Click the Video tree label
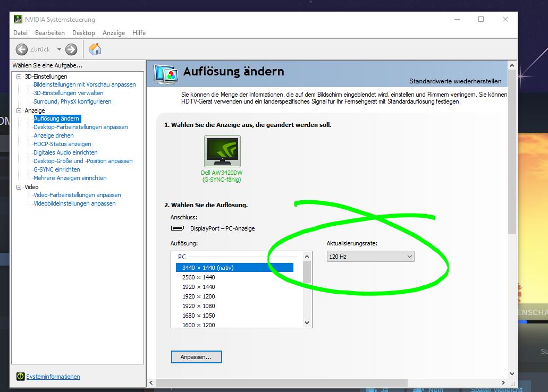Screen dimensions: 548x392 point(31,187)
